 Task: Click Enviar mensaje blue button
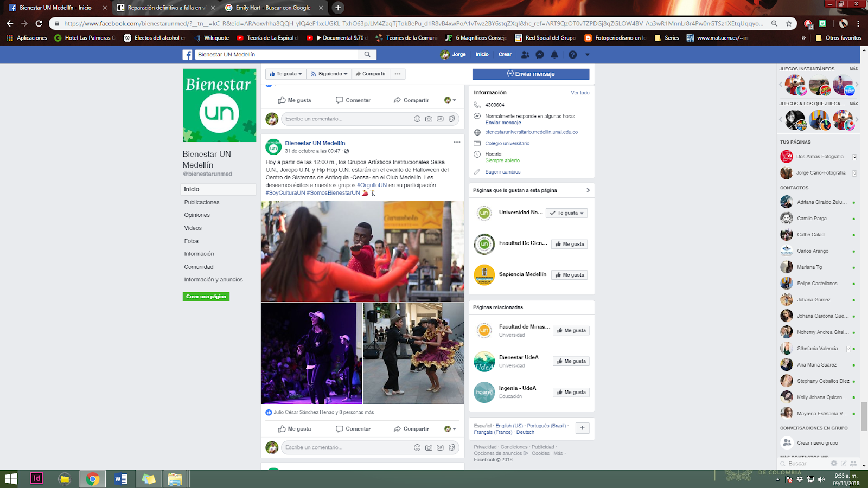(531, 74)
